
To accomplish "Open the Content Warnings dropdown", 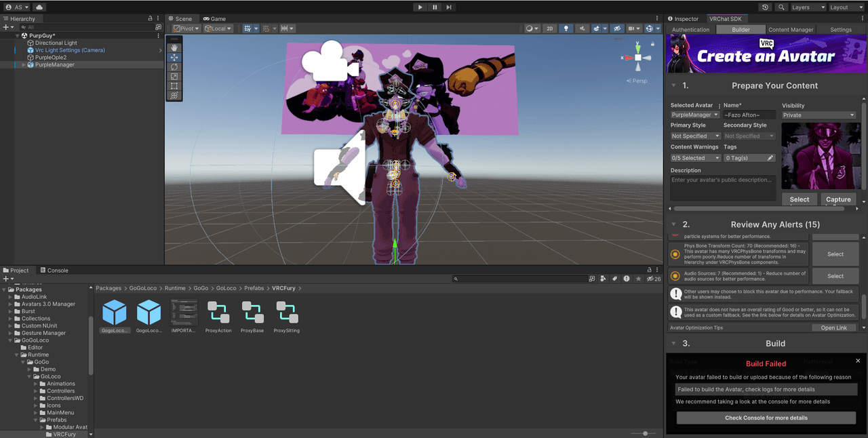I will (x=694, y=158).
